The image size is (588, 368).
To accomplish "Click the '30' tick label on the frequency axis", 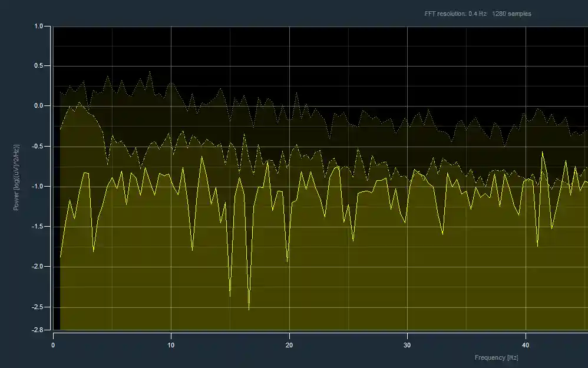I will tap(407, 345).
